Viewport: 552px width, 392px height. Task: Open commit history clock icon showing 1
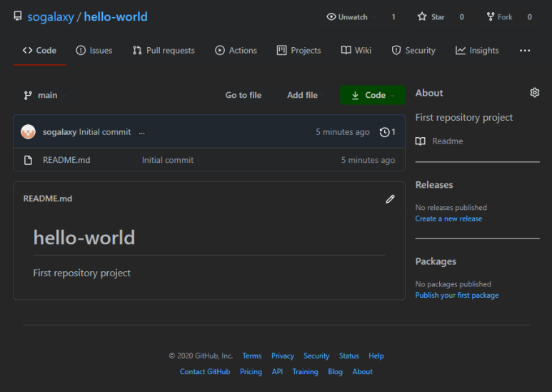point(387,132)
